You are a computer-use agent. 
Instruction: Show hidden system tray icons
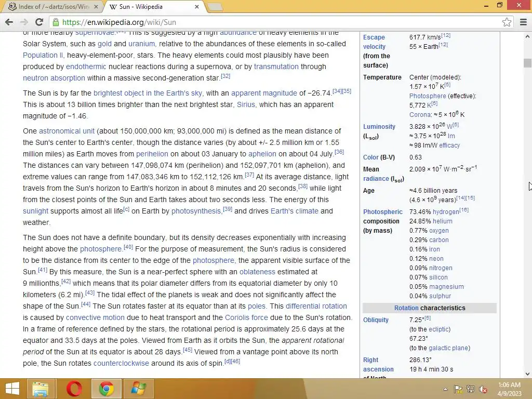(x=445, y=389)
